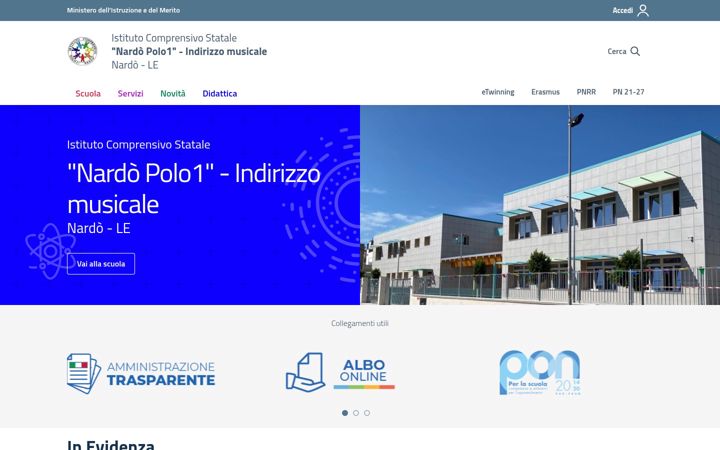Open the Didattica menu
The height and width of the screenshot is (450, 720).
point(220,93)
